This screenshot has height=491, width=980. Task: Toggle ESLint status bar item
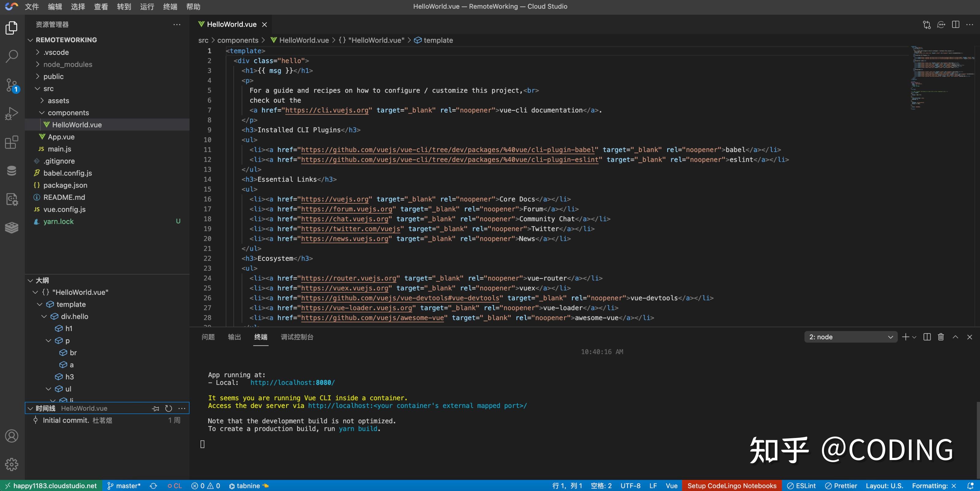(x=801, y=486)
